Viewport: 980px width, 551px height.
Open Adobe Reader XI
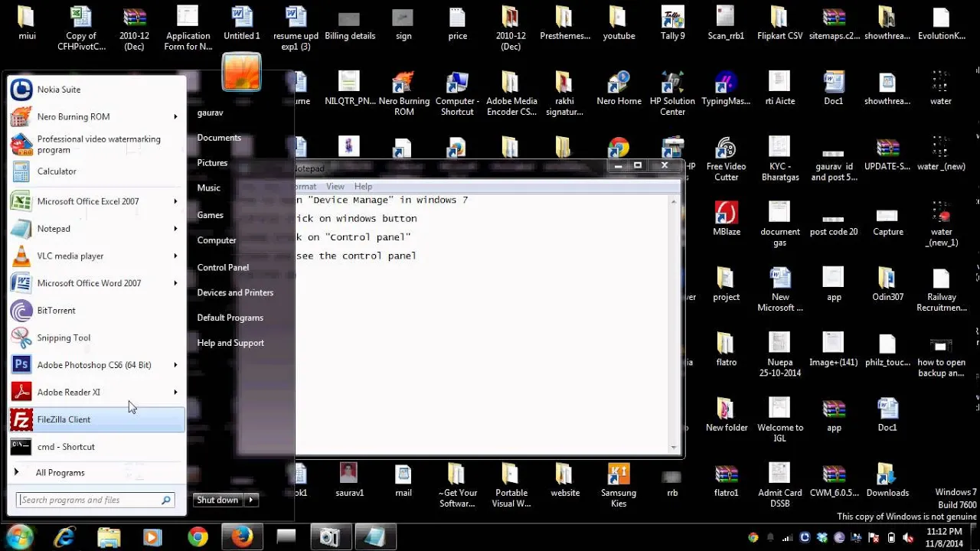coord(96,392)
